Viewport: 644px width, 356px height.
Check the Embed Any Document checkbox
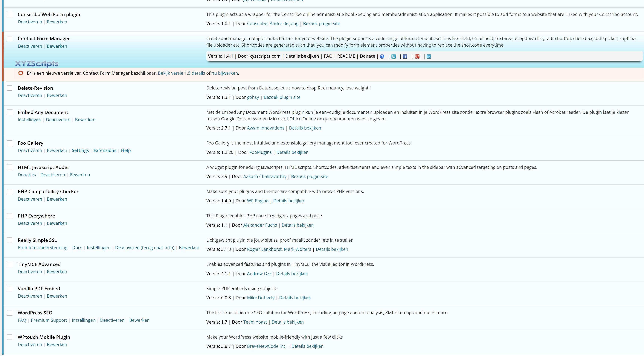click(x=10, y=112)
